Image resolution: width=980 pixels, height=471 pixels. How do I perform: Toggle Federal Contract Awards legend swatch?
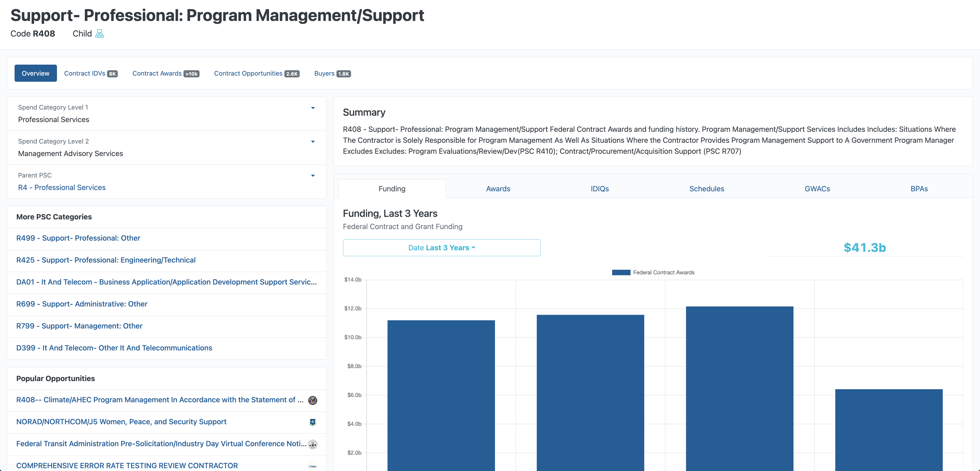[x=621, y=272]
